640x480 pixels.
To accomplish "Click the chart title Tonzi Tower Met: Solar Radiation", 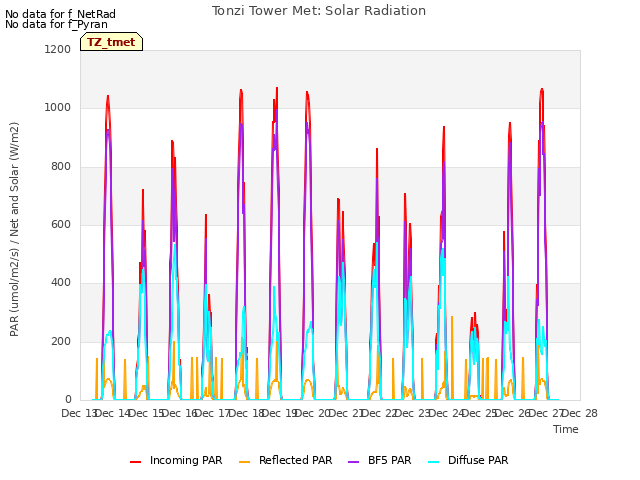I will (x=319, y=11).
